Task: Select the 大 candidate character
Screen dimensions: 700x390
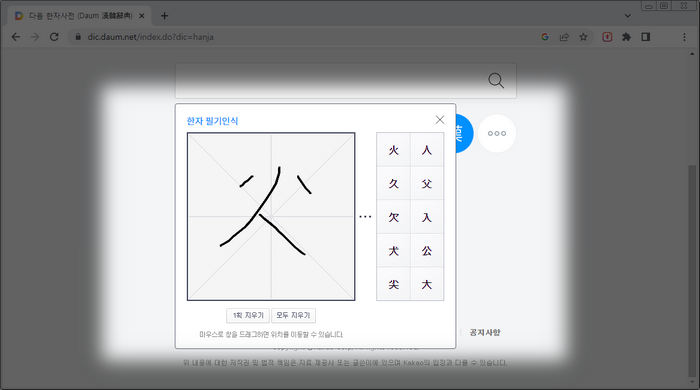Action: pos(427,284)
